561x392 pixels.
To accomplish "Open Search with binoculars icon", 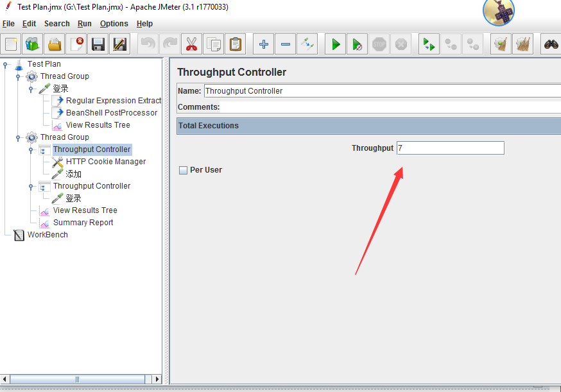I will pyautogui.click(x=551, y=44).
